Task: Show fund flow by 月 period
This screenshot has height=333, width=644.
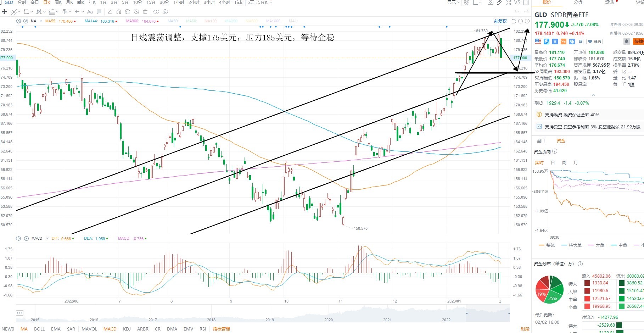Action: pyautogui.click(x=576, y=163)
